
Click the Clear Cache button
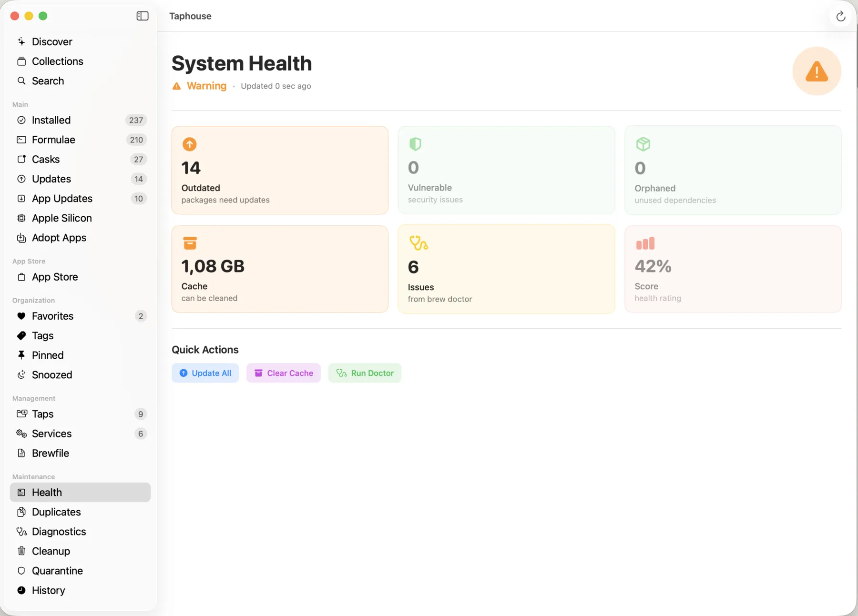click(x=284, y=373)
